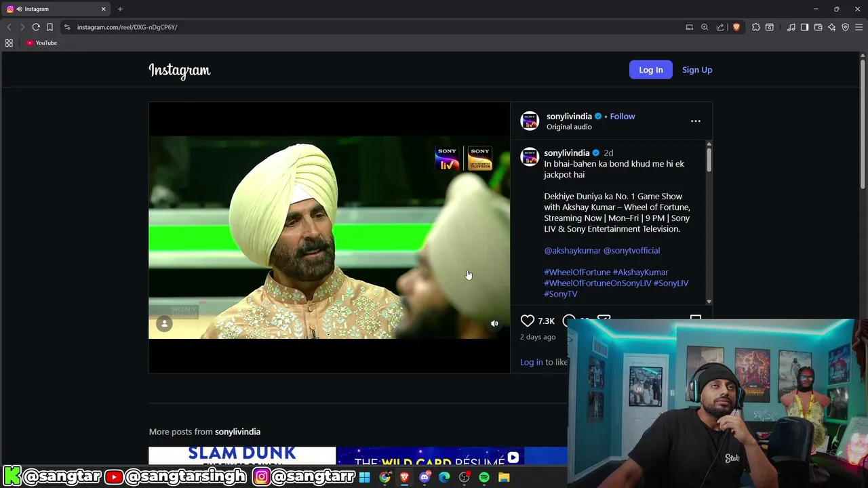Viewport: 868px width, 488px height.
Task: Click the Log in link below the post
Action: click(x=532, y=362)
